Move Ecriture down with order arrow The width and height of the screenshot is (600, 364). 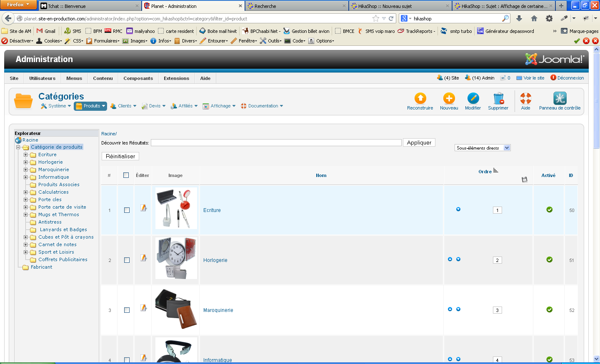click(458, 209)
